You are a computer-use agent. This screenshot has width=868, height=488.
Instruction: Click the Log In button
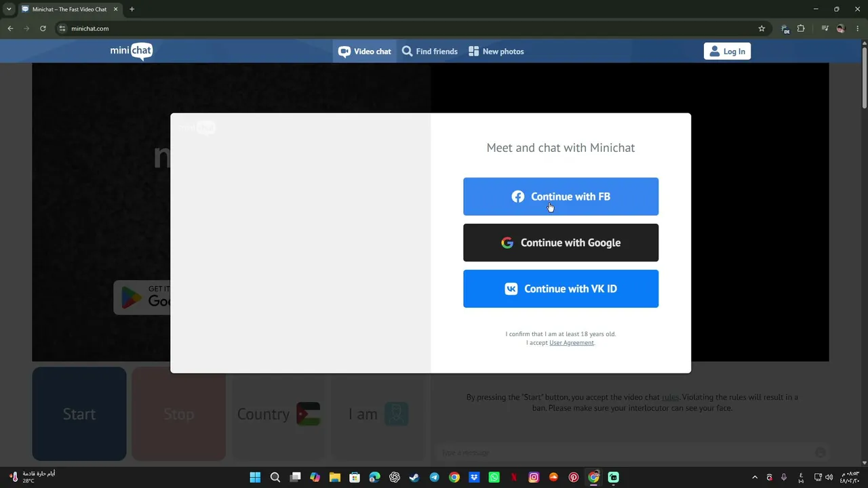pyautogui.click(x=727, y=52)
